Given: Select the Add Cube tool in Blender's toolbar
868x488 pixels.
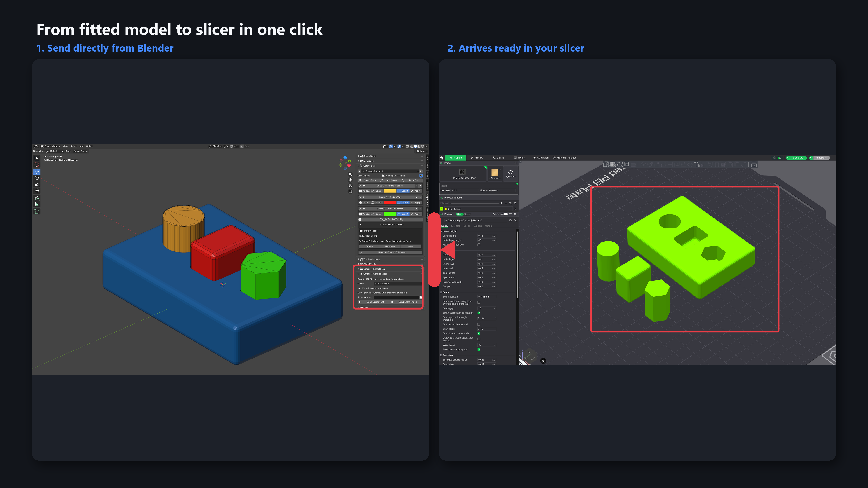Looking at the screenshot, I should click(x=37, y=211).
